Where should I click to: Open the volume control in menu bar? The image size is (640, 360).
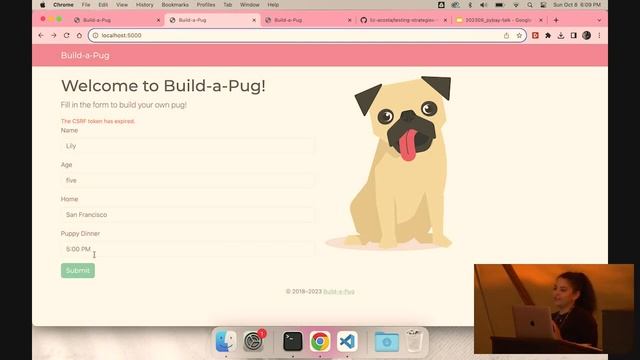484,5
